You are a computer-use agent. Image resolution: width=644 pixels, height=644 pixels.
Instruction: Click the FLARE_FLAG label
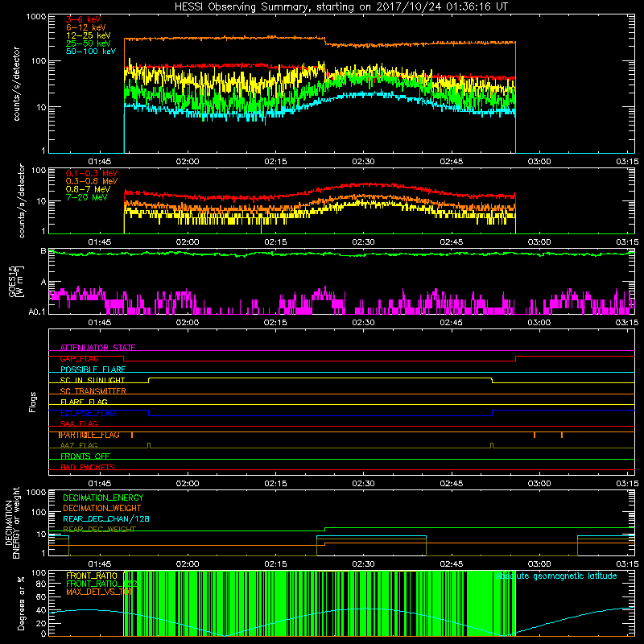click(84, 402)
